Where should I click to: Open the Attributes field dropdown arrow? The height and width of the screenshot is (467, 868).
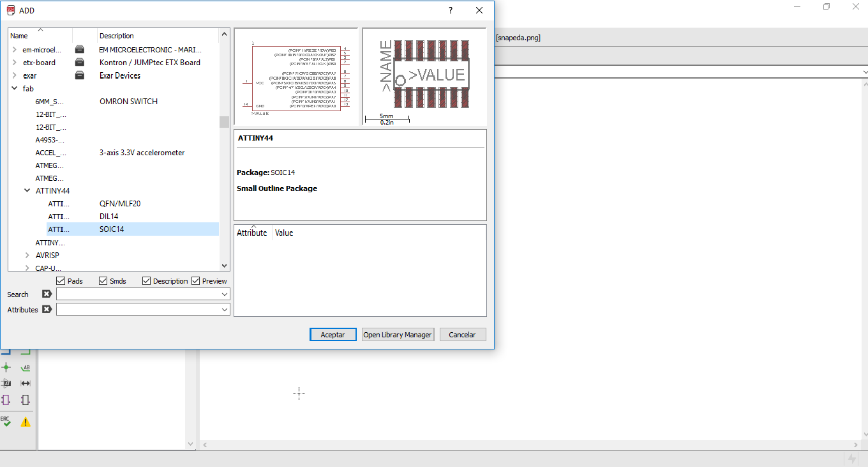[225, 309]
